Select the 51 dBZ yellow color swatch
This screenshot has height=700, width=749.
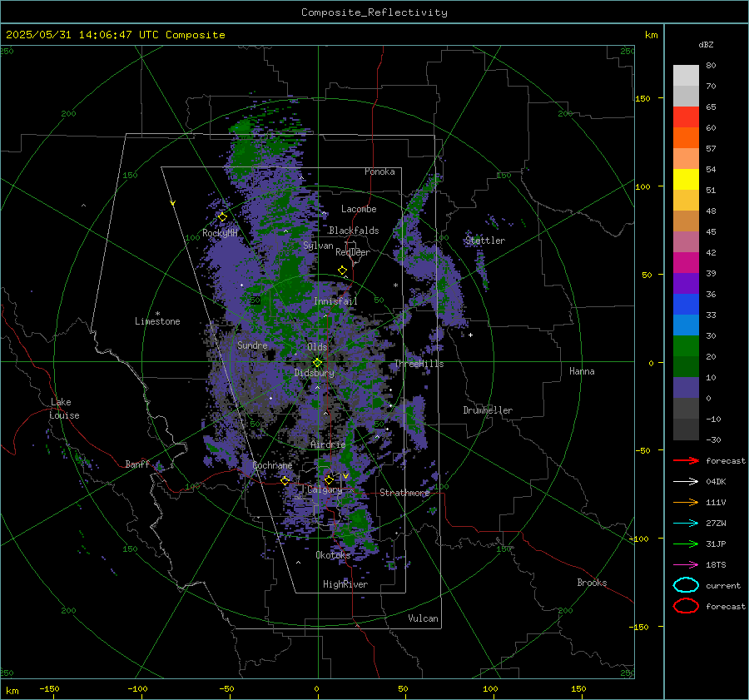(x=686, y=179)
